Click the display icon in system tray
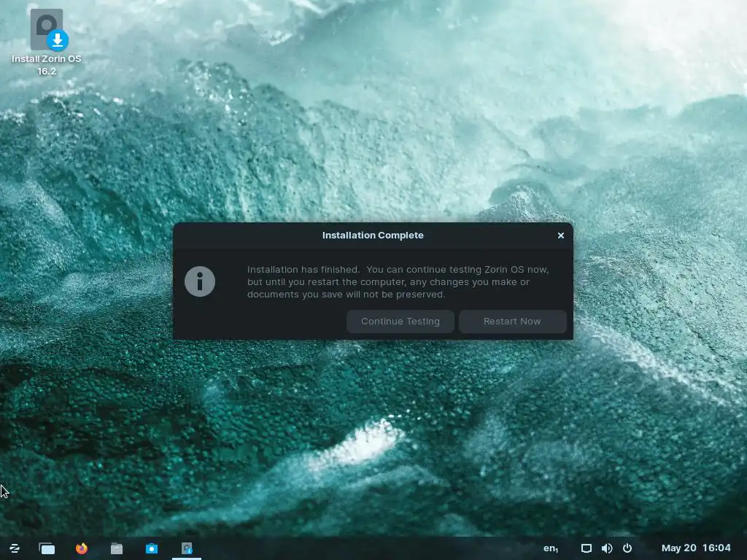Viewport: 747px width, 560px height. (x=587, y=548)
